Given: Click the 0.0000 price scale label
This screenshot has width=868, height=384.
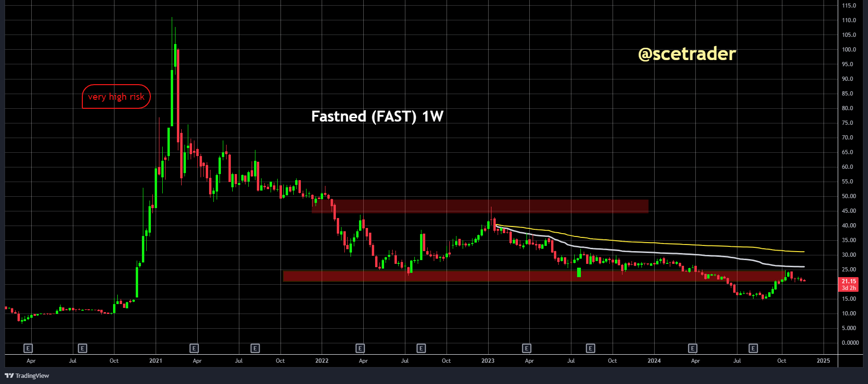Looking at the screenshot, I should 850,343.
